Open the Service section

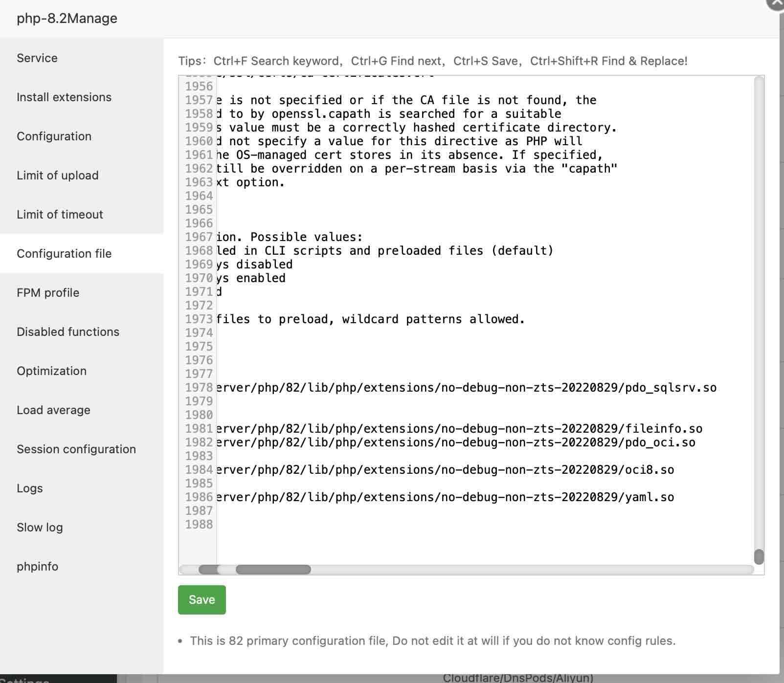[37, 58]
